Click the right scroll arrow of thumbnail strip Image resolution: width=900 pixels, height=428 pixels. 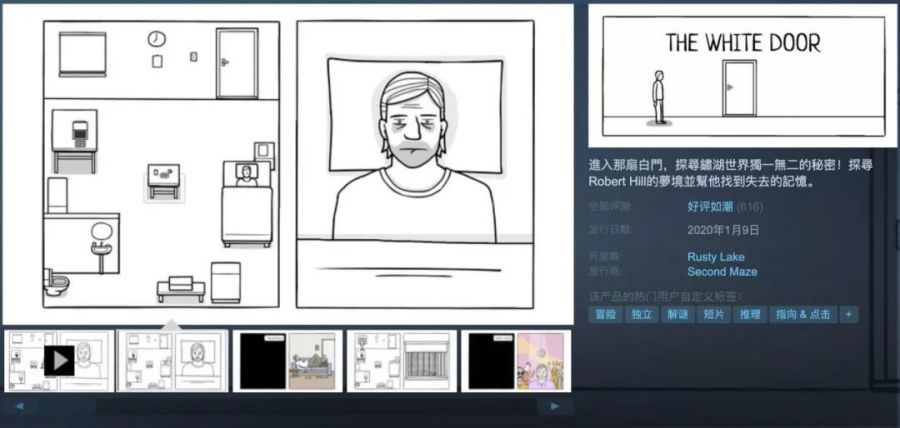[x=554, y=406]
